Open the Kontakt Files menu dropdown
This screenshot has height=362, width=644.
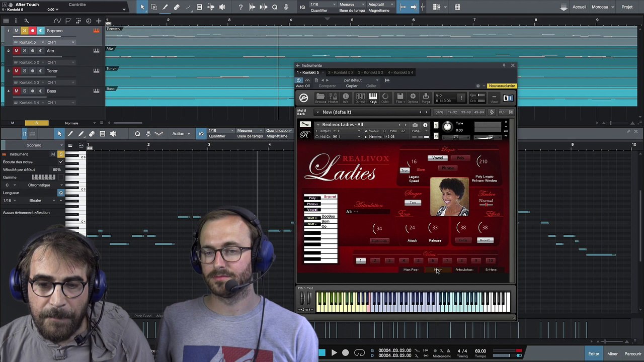[x=400, y=98]
